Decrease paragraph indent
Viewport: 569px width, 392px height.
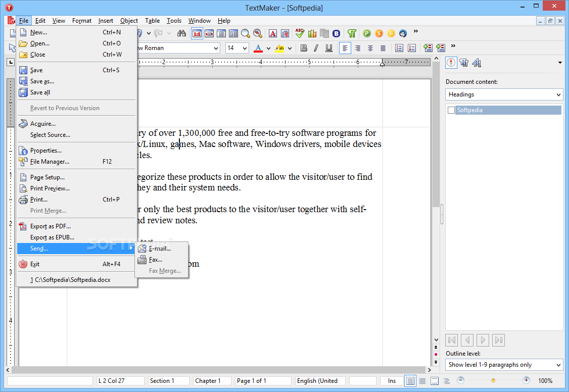[428, 48]
